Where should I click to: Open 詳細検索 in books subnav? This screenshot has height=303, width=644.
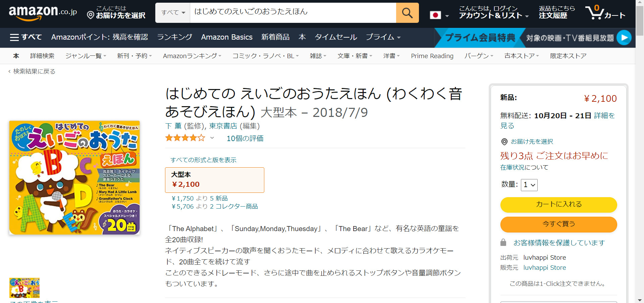42,56
